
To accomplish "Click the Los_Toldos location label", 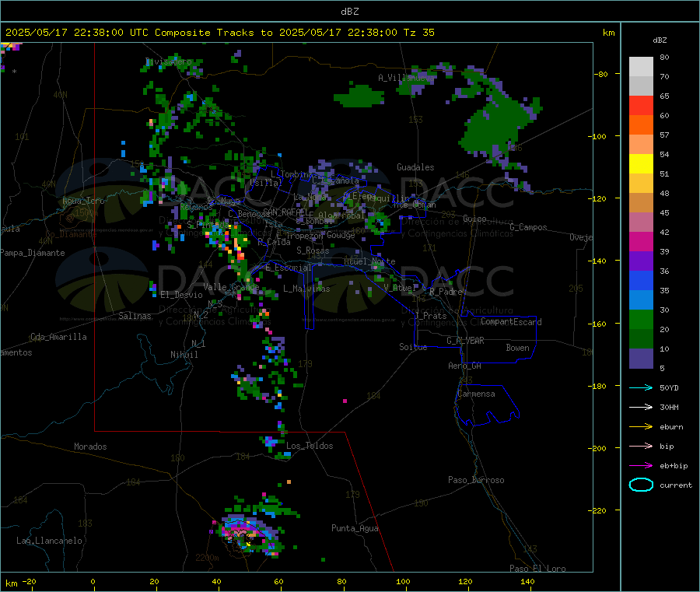I will click(310, 446).
